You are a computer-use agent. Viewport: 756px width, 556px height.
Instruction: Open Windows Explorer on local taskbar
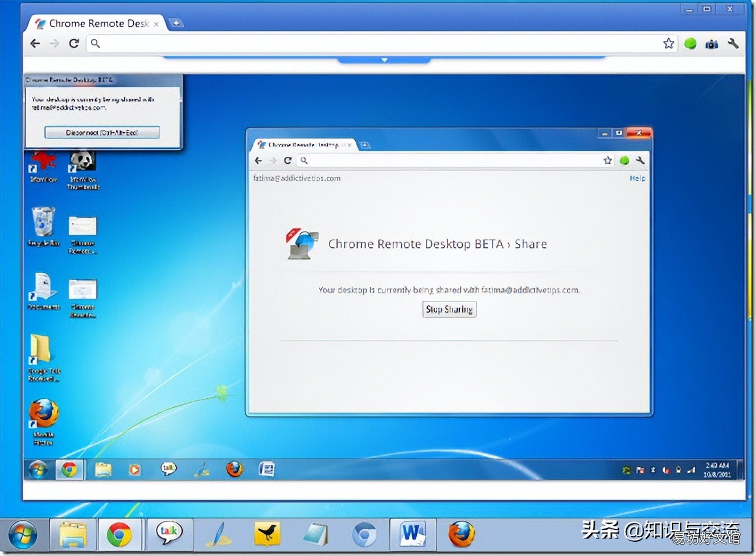[x=73, y=534]
